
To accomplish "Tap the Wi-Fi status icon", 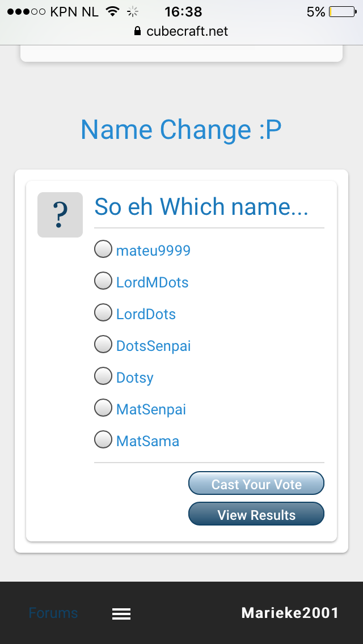I will pyautogui.click(x=112, y=11).
